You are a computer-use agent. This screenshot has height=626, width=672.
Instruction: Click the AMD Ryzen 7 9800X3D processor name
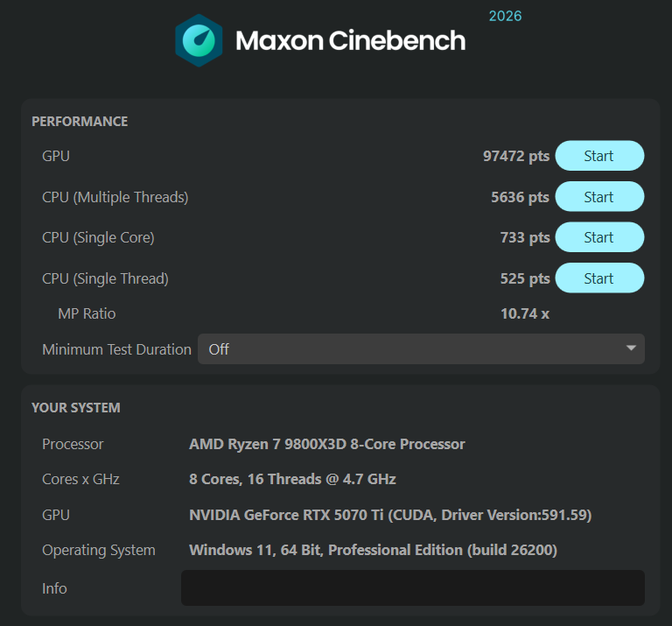point(327,444)
